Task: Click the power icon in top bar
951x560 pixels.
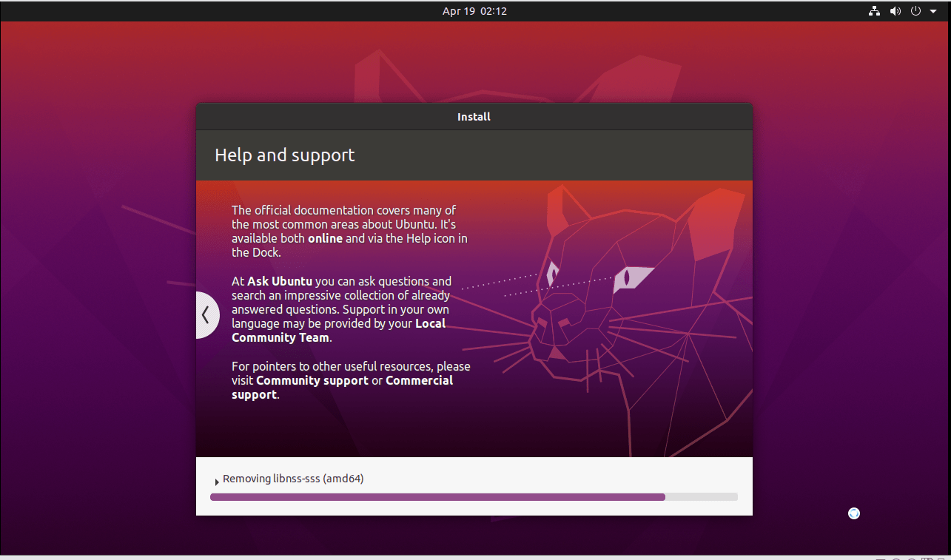Action: point(915,11)
